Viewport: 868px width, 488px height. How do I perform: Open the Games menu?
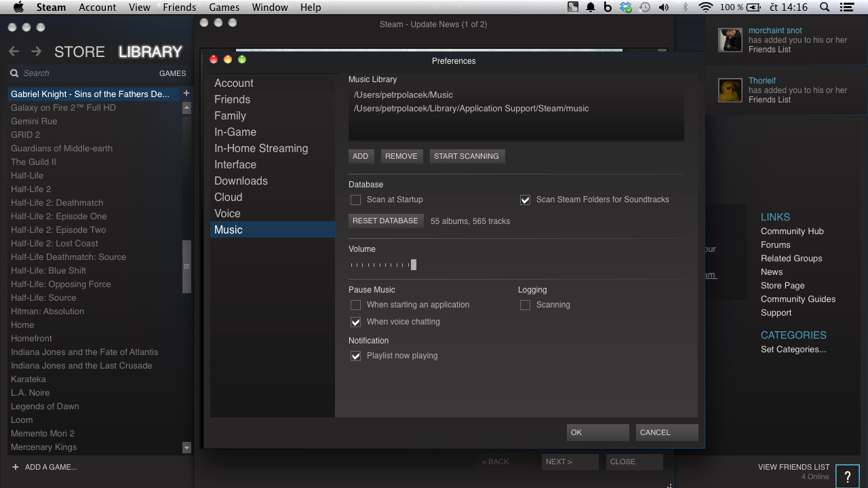224,7
